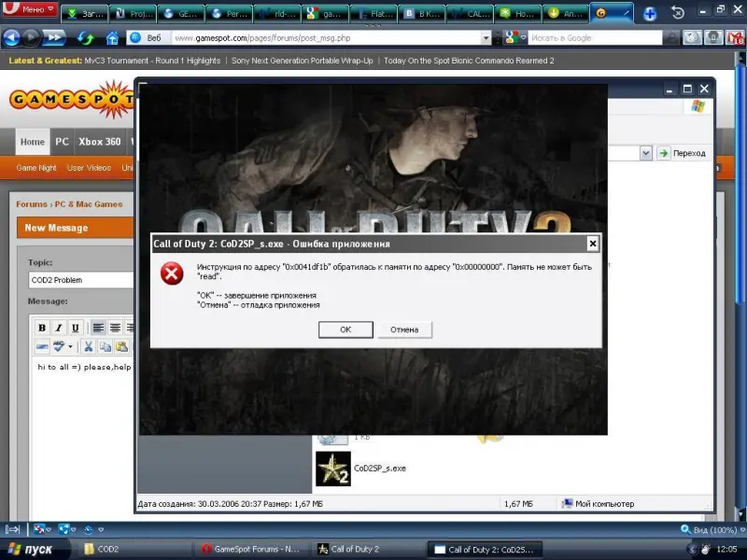Follow the Forums breadcrumb link
This screenshot has width=747, height=560.
pos(32,204)
